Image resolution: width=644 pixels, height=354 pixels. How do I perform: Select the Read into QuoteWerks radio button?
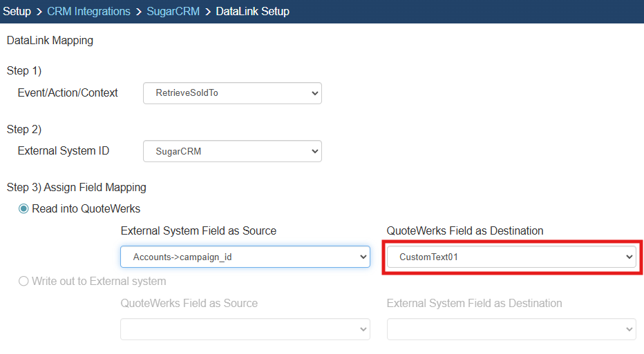[x=23, y=209]
